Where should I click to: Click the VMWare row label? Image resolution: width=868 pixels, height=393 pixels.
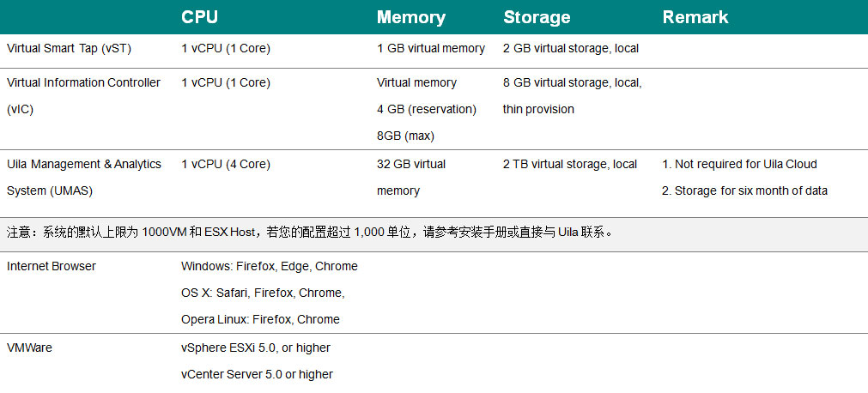pyautogui.click(x=29, y=348)
